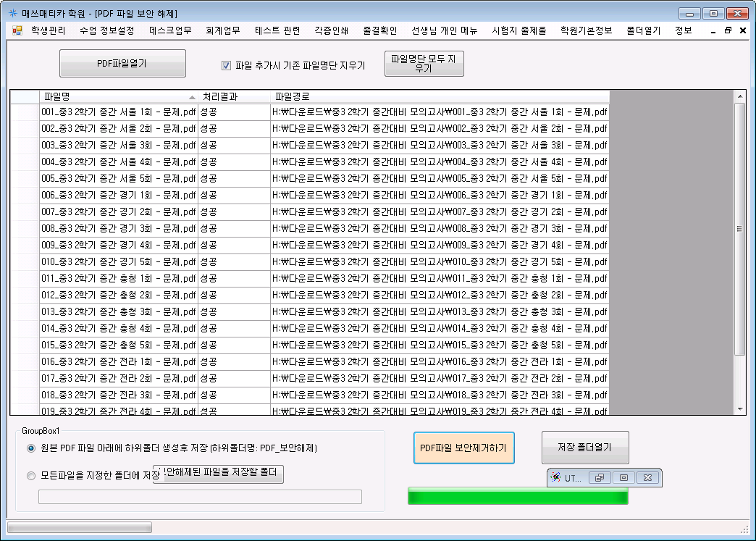Click 파일명단 모두 지우기 button
Image resolution: width=756 pixels, height=541 pixels.
[424, 63]
